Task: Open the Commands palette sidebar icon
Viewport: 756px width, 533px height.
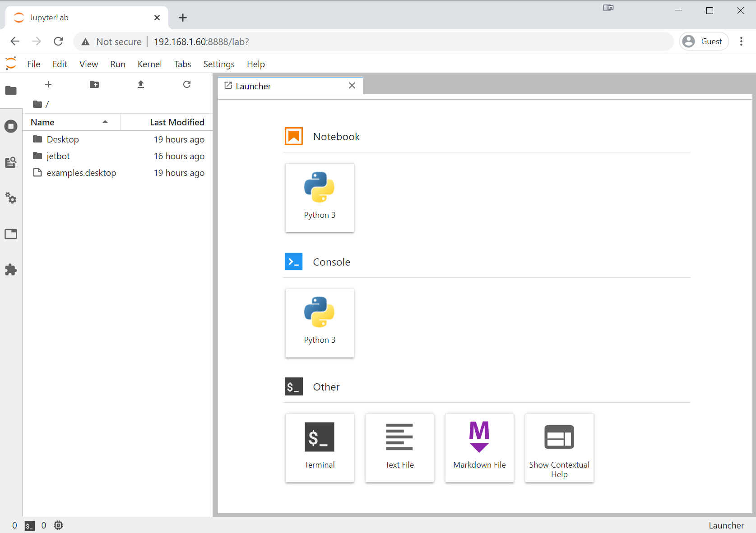Action: click(x=11, y=162)
